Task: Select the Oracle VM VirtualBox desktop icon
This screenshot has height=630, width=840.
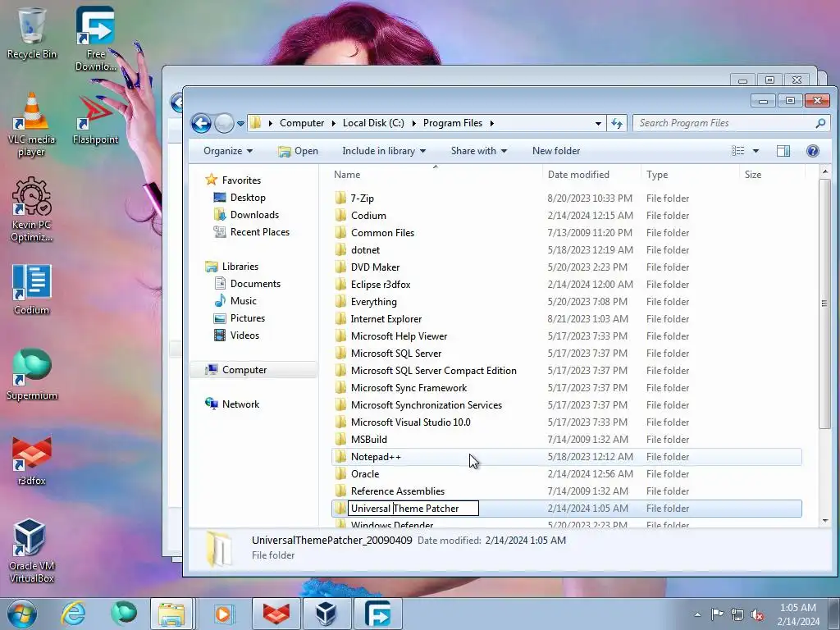Action: pos(32,551)
